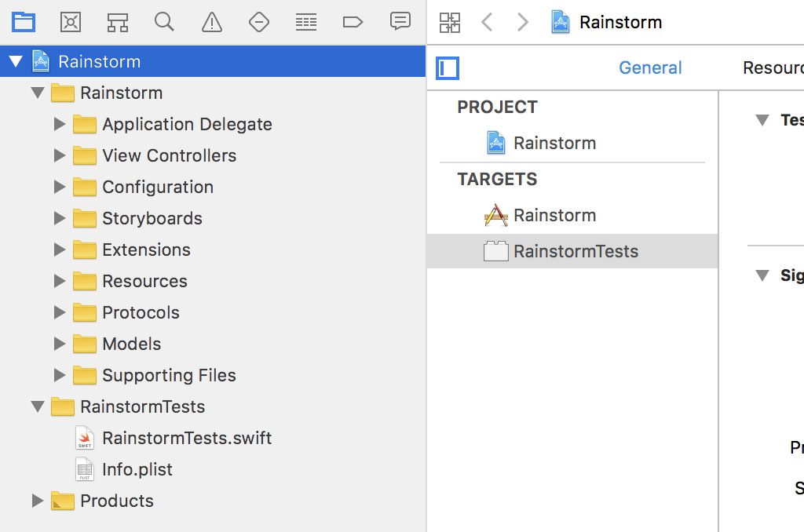
Task: Open the Breakpoint navigator
Action: click(x=353, y=22)
